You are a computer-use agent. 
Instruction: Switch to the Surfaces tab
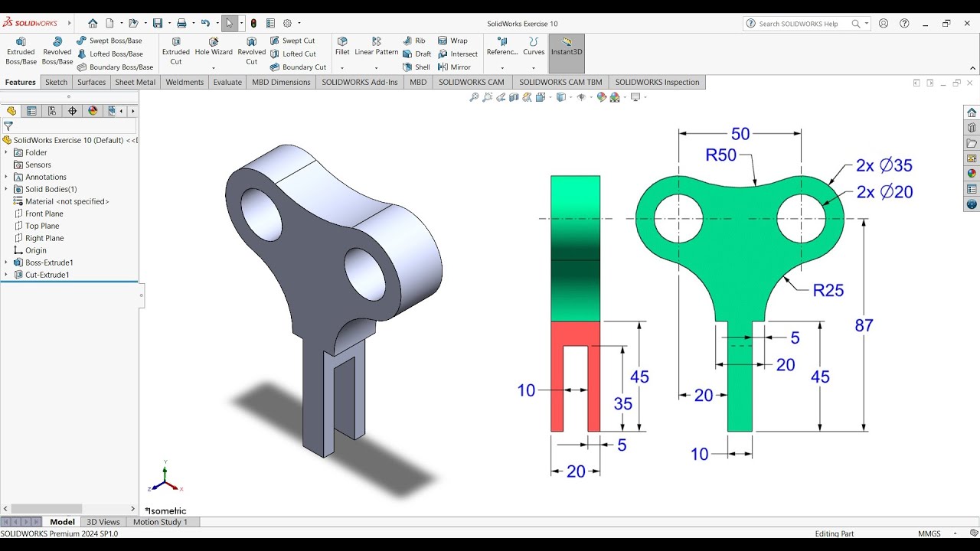91,82
